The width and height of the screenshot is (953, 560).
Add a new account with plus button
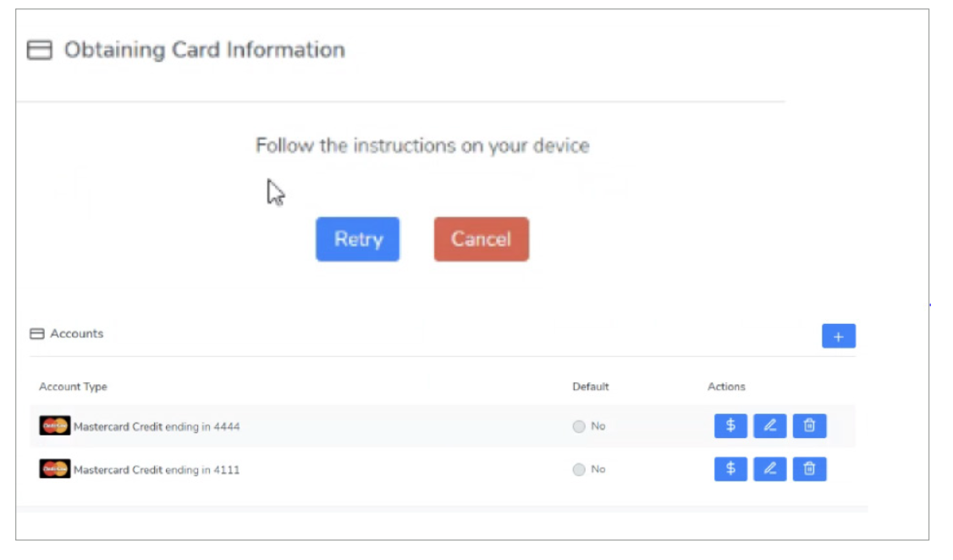click(x=838, y=337)
